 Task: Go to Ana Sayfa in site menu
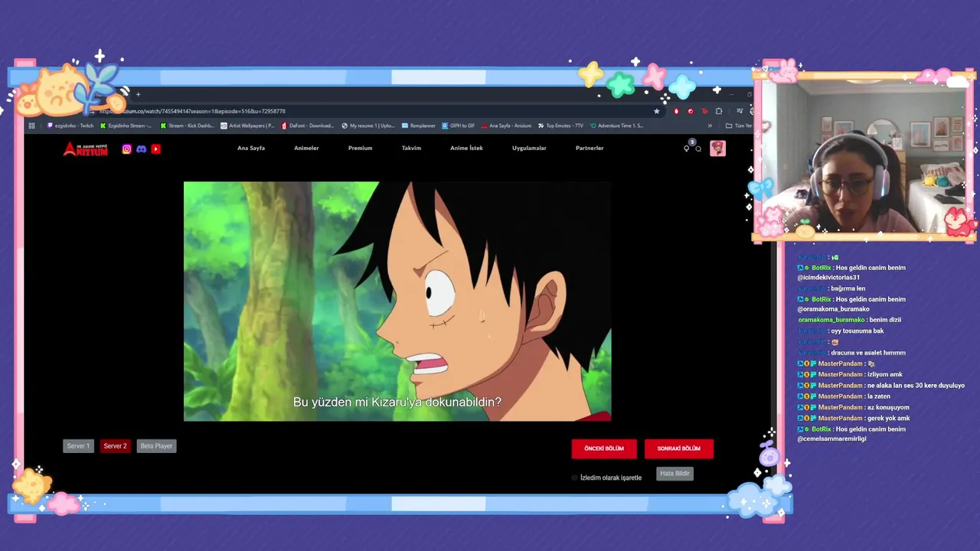tap(251, 148)
